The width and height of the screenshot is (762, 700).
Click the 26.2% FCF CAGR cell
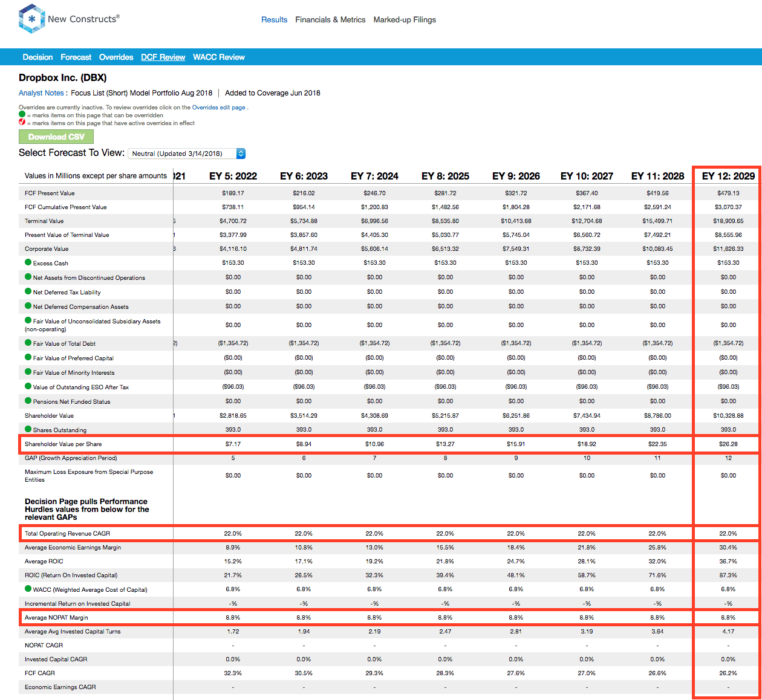pyautogui.click(x=728, y=673)
